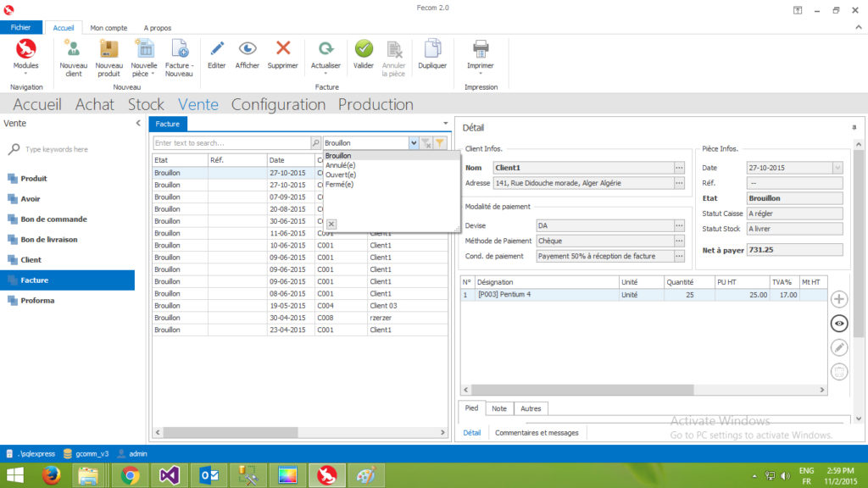This screenshot has width=868, height=488.
Task: Open Outlook from the taskbar
Action: pos(209,475)
